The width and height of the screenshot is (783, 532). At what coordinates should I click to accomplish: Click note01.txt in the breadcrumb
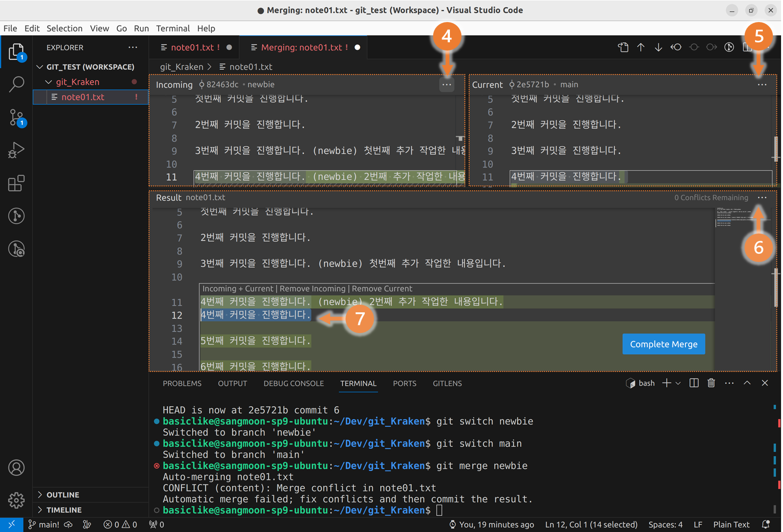point(250,67)
